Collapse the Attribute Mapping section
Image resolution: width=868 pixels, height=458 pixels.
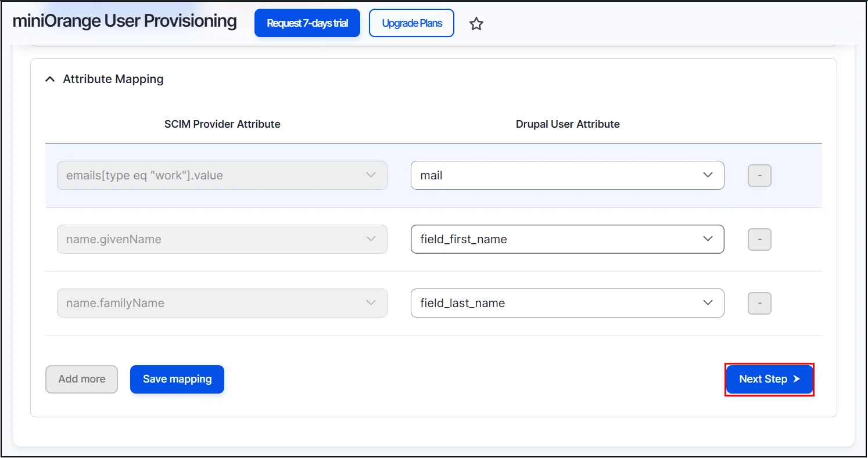click(x=51, y=79)
